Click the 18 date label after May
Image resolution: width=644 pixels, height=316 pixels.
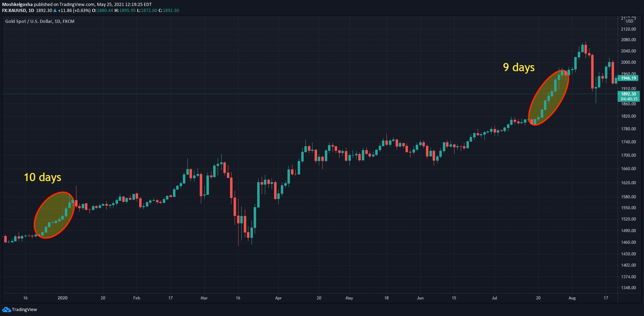[x=386, y=298]
